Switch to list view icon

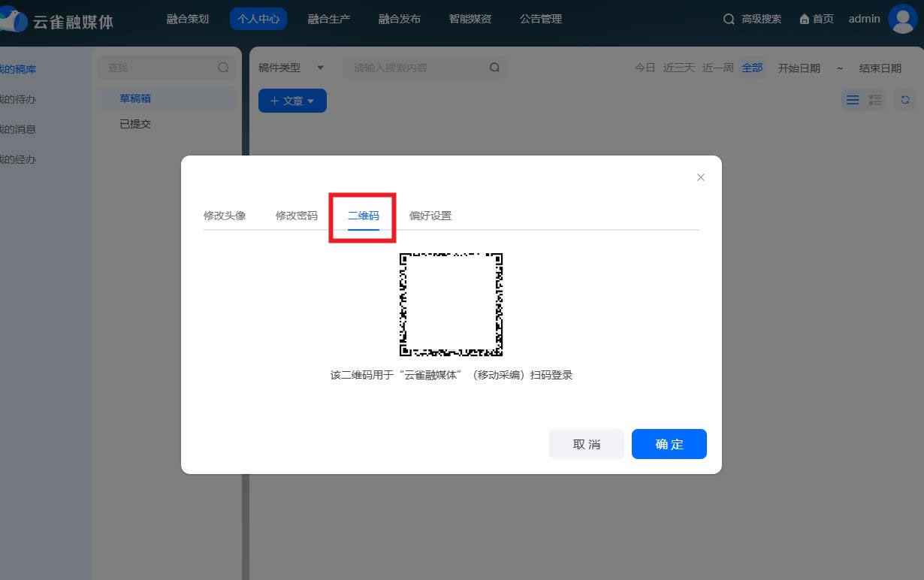(853, 100)
